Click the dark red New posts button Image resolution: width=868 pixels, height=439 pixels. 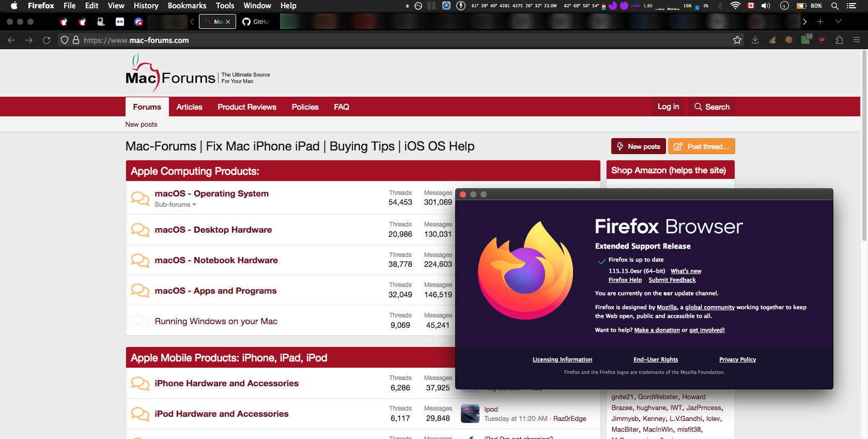click(x=639, y=146)
